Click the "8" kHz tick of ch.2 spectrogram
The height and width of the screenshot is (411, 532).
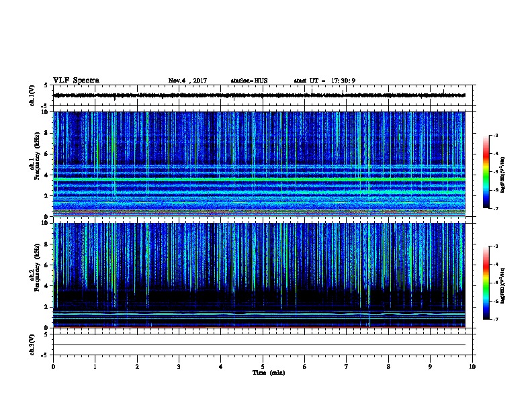pos(47,244)
